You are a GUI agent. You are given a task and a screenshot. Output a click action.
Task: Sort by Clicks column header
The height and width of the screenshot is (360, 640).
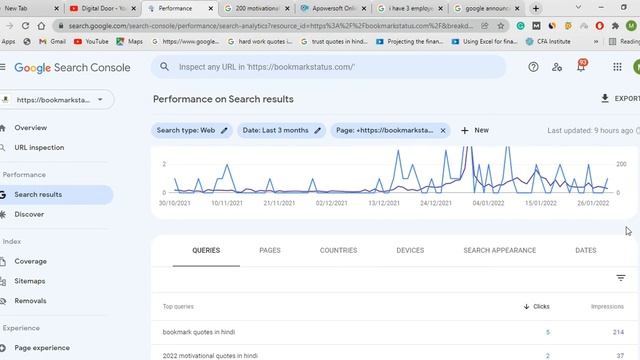[536, 306]
